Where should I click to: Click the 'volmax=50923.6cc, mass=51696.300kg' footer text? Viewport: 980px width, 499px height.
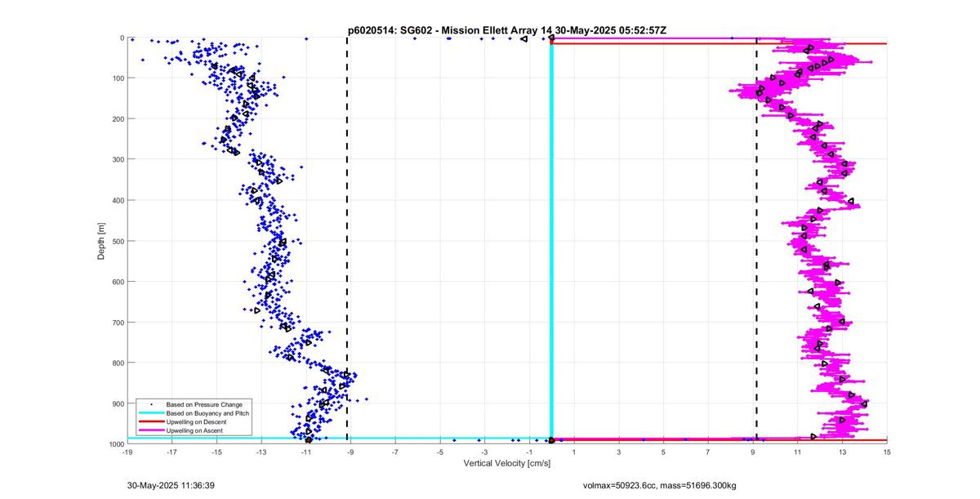[660, 486]
